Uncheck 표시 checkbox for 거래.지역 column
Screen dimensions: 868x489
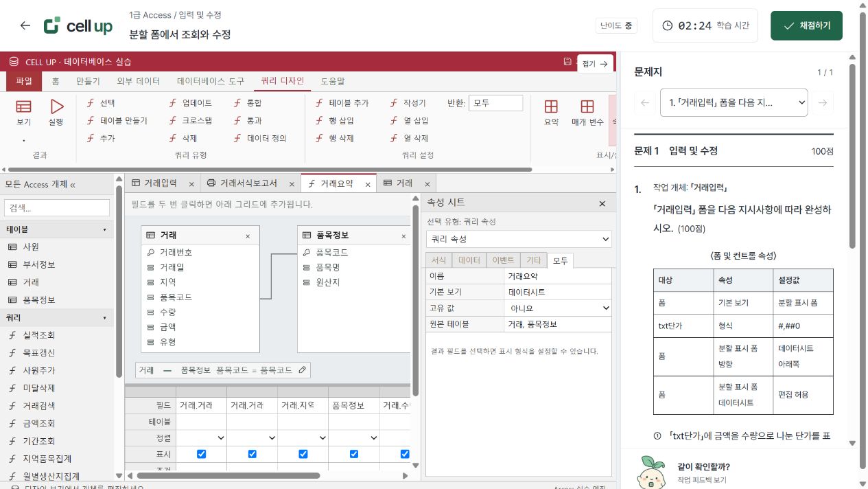tap(303, 454)
